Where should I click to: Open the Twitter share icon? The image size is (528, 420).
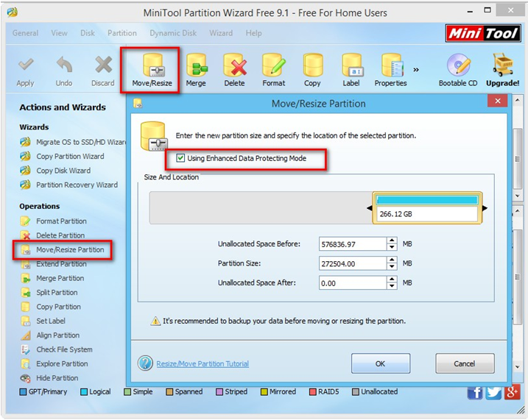pyautogui.click(x=493, y=393)
